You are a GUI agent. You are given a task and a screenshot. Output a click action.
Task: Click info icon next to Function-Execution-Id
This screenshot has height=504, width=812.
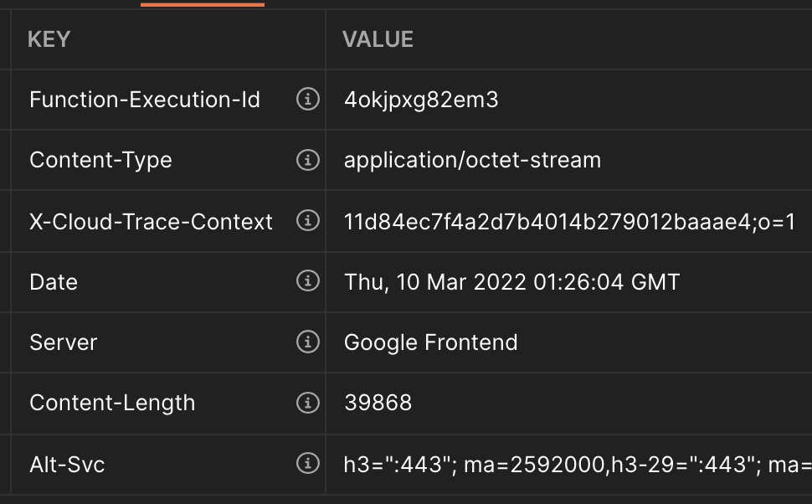click(307, 99)
